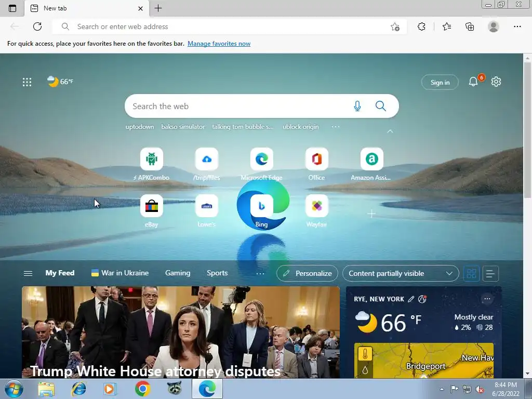Viewport: 532px width, 399px height.
Task: Edit the Rye, New York location pencil
Action: coord(411,299)
